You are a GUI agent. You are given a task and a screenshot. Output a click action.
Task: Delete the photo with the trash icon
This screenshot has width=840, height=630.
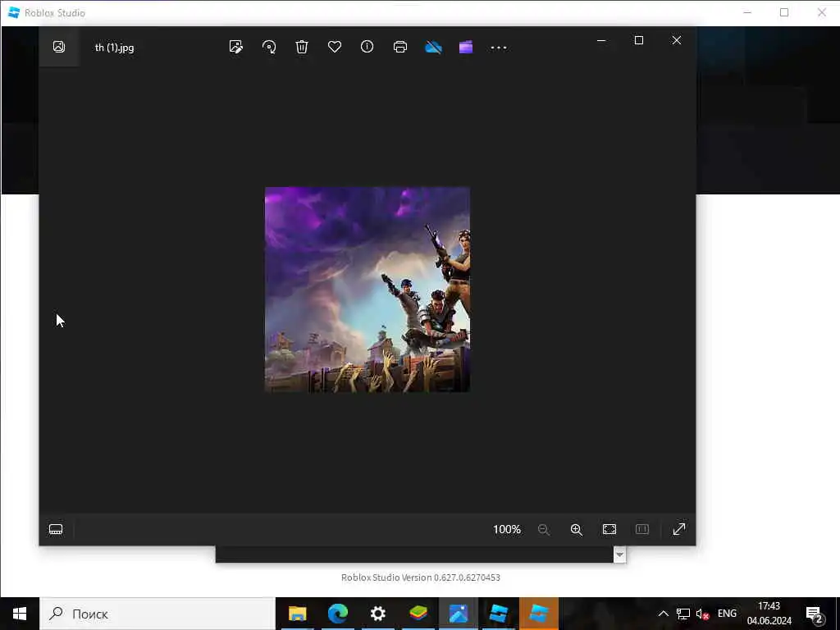click(x=302, y=47)
